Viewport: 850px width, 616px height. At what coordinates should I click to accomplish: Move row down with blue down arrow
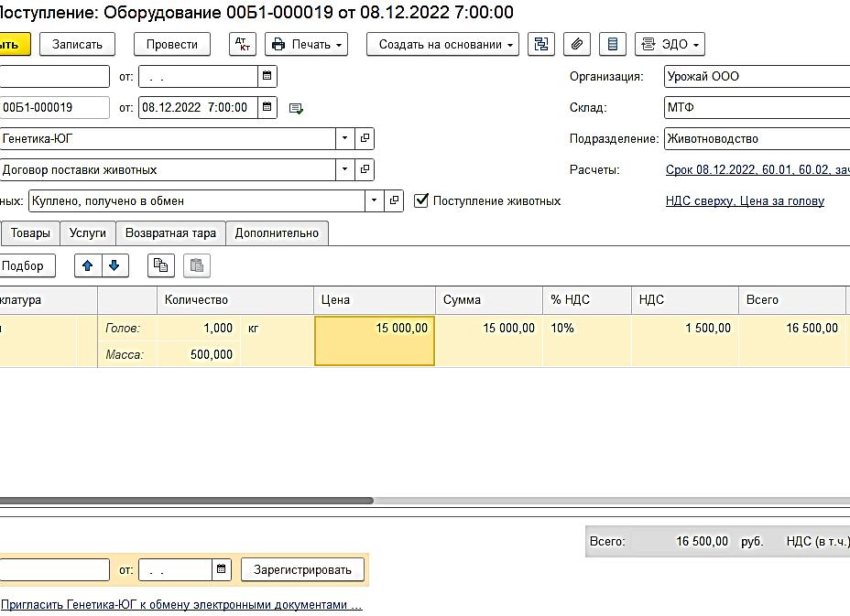point(114,265)
